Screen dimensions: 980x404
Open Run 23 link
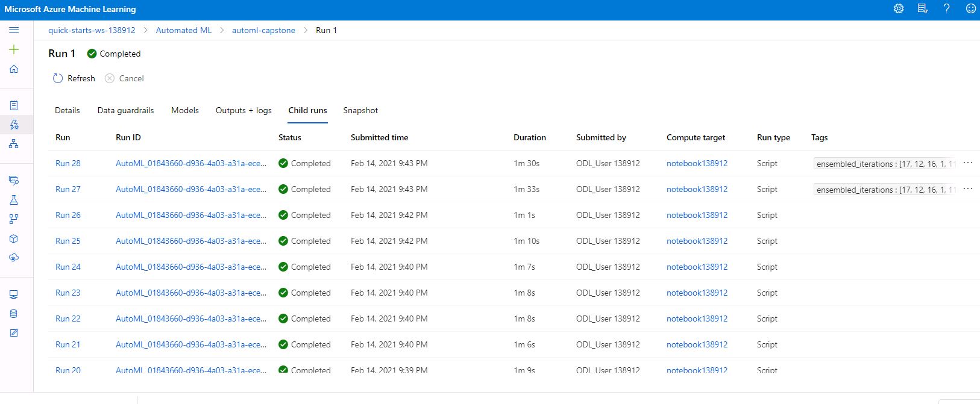pyautogui.click(x=68, y=293)
